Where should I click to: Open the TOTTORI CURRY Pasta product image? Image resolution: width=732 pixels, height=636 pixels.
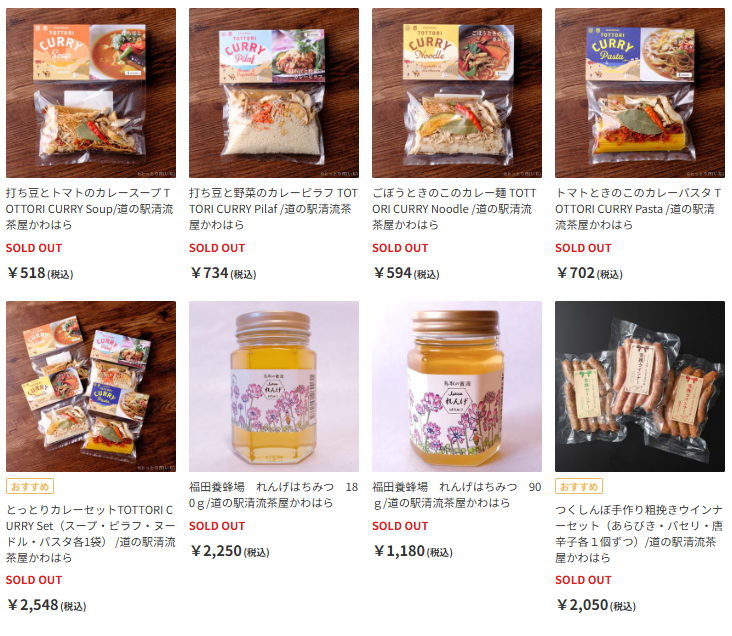(x=640, y=93)
